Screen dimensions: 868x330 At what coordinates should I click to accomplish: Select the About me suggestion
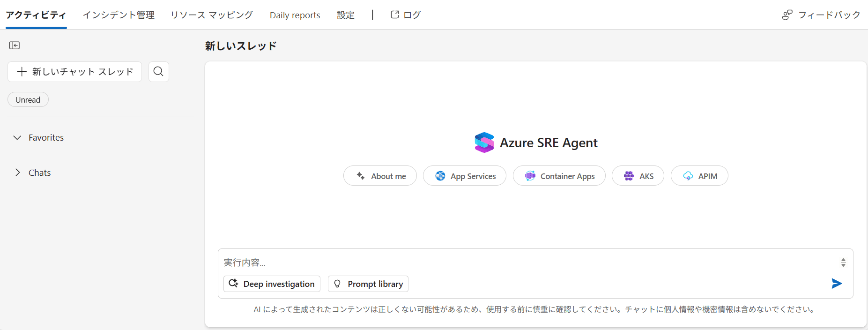click(x=380, y=176)
